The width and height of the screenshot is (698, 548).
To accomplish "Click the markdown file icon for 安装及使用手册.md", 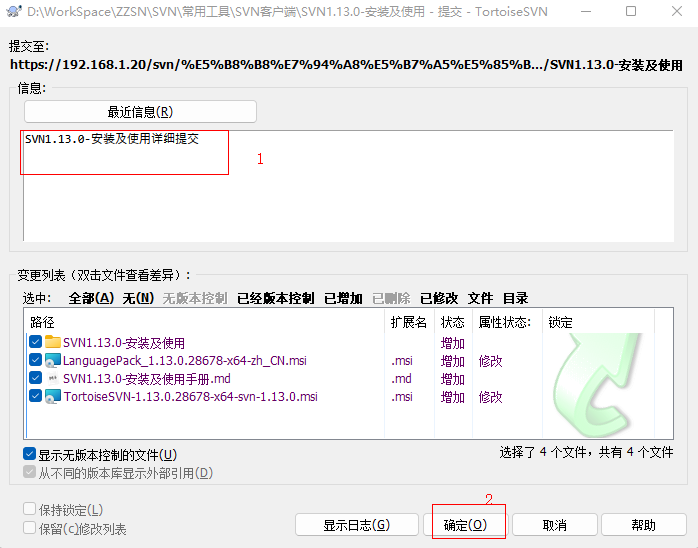I will coord(53,379).
